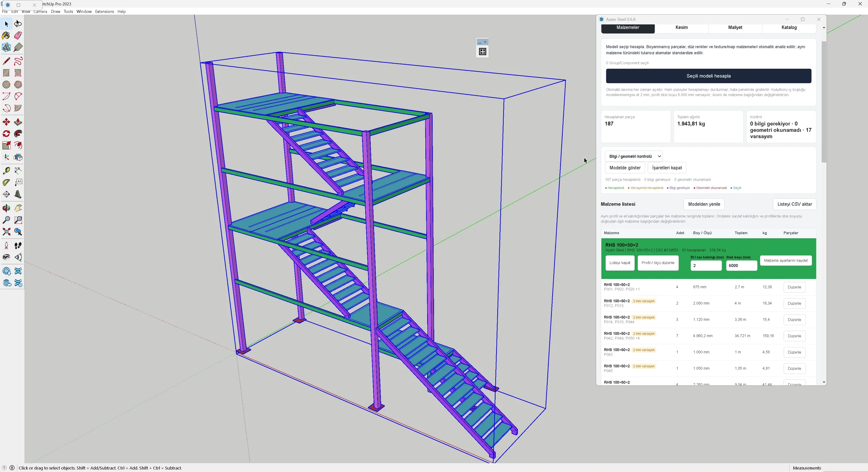Choose the Protractor tool
Viewport: 868px width, 472px height.
point(6,183)
